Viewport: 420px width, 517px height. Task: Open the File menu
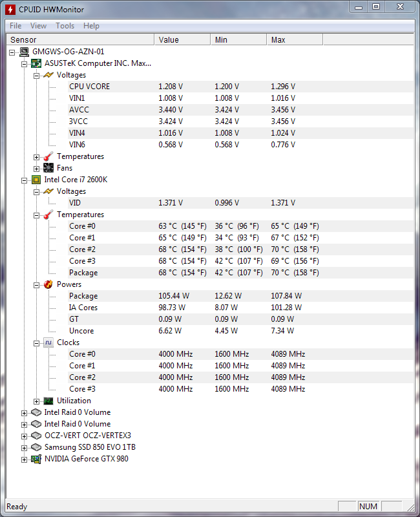[16, 26]
